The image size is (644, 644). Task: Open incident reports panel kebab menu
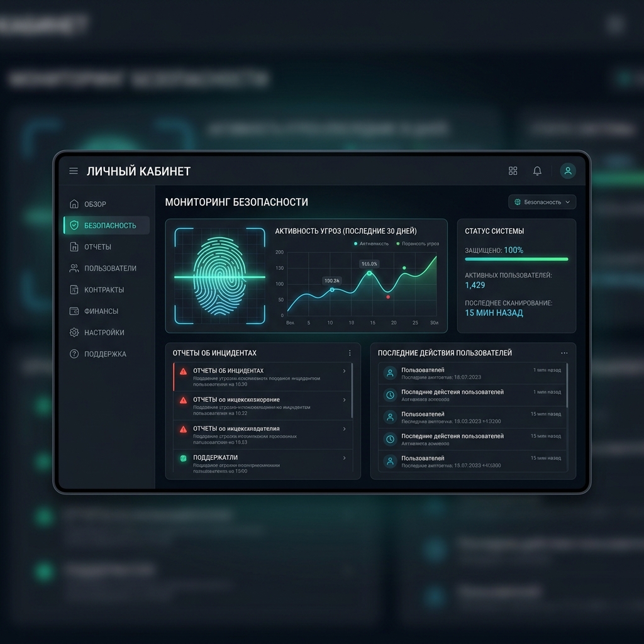pyautogui.click(x=350, y=353)
